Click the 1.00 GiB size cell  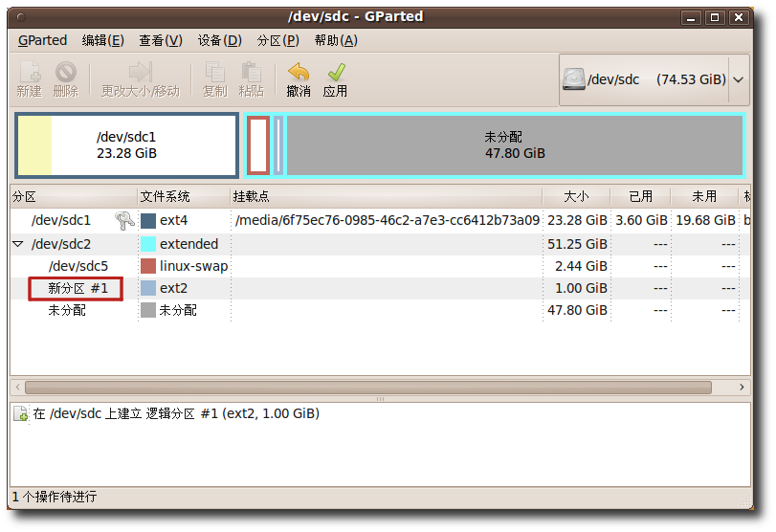coord(581,288)
